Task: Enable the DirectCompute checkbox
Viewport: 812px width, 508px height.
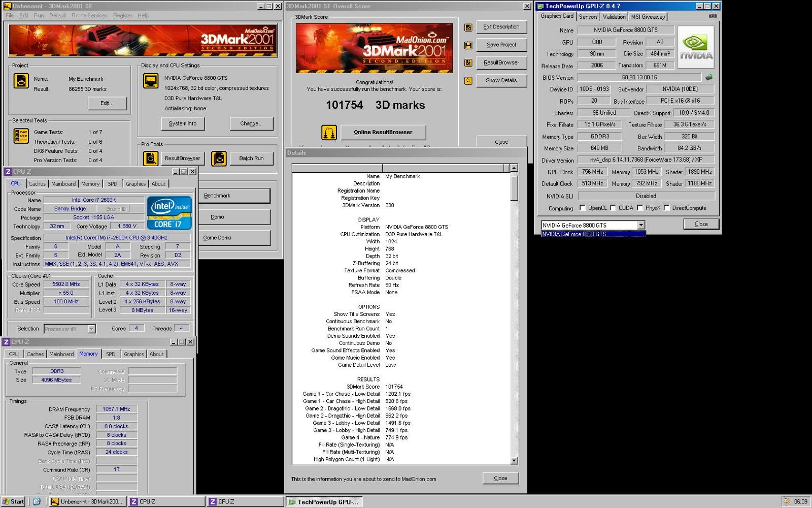Action: 667,208
